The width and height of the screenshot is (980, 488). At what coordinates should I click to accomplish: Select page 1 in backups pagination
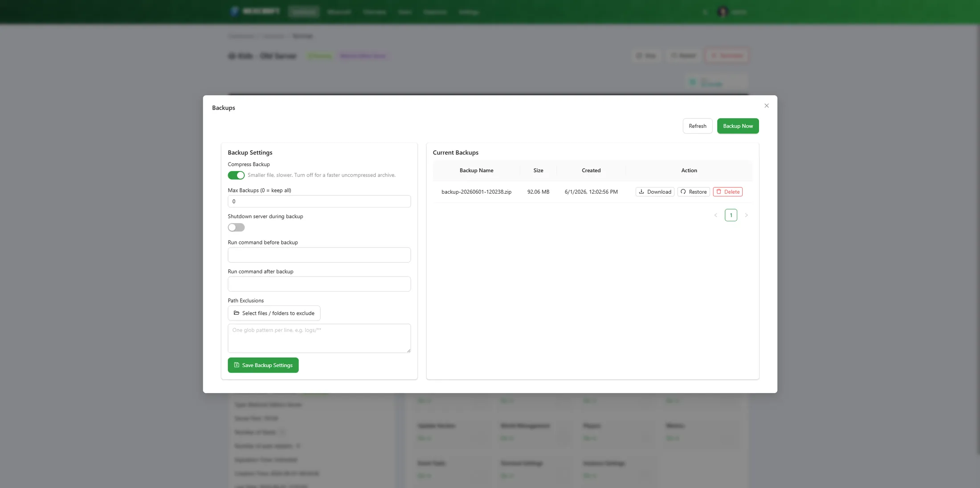(x=731, y=215)
